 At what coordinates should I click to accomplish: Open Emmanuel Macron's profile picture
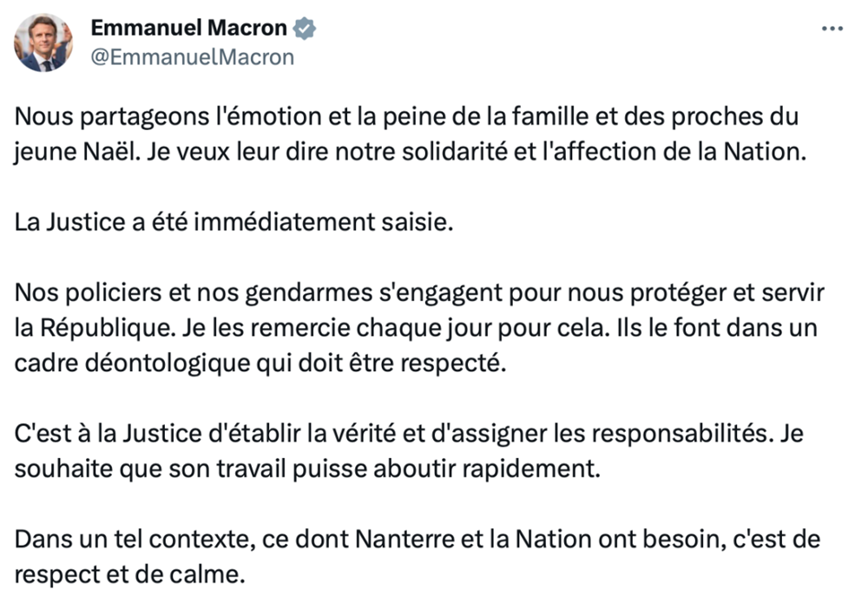pos(44,43)
